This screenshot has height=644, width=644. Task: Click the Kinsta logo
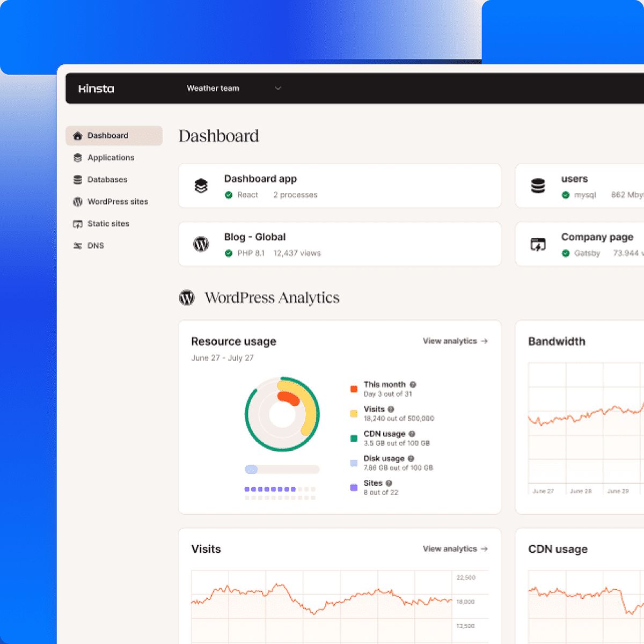coord(96,89)
